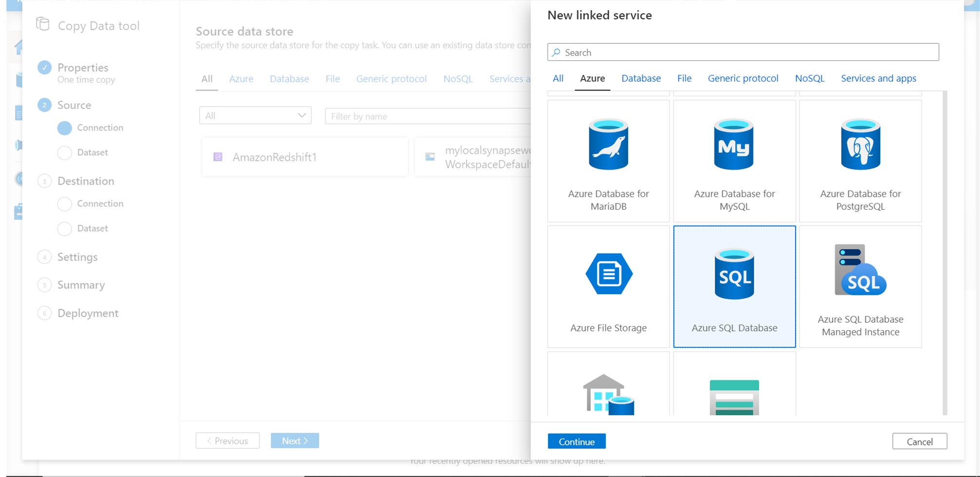Click the mylocalsynapse workspace connection icon
The width and height of the screenshot is (980, 477).
[430, 157]
